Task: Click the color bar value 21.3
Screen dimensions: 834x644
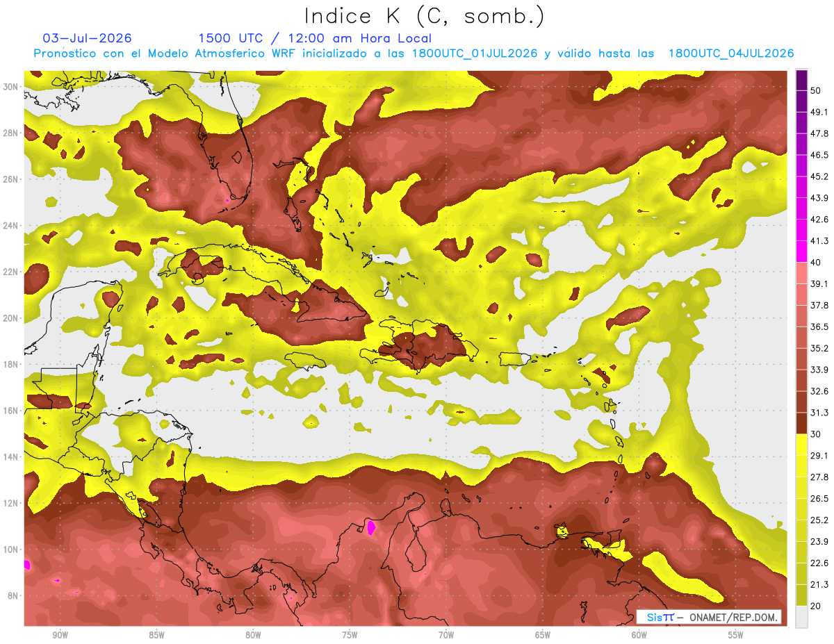Action: click(x=819, y=584)
